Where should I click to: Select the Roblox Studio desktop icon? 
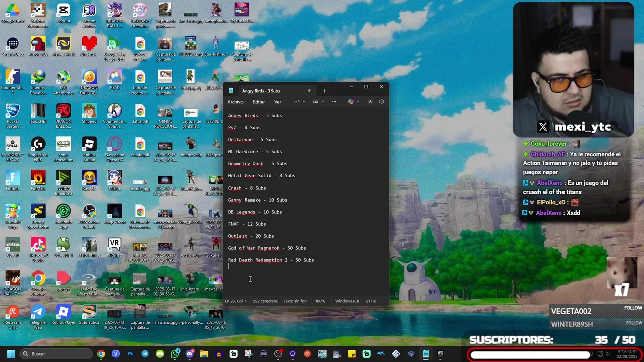pos(89,149)
